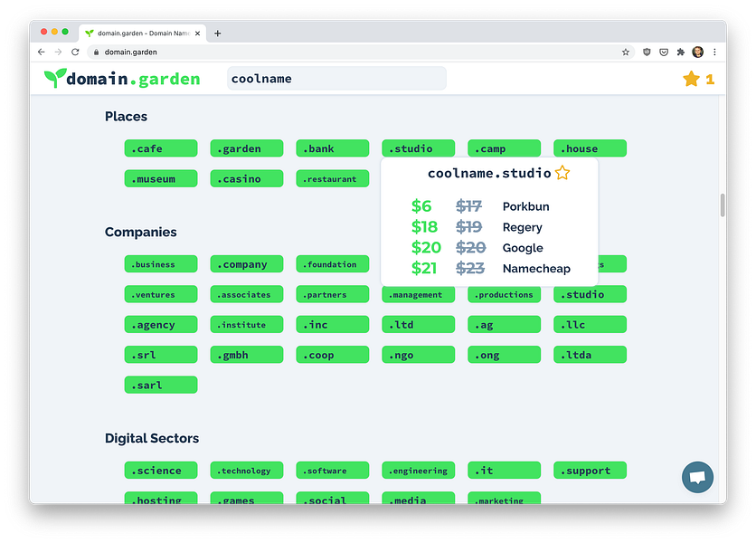Select the .associates extension
Screen dimensions: 756x543
[x=247, y=294]
